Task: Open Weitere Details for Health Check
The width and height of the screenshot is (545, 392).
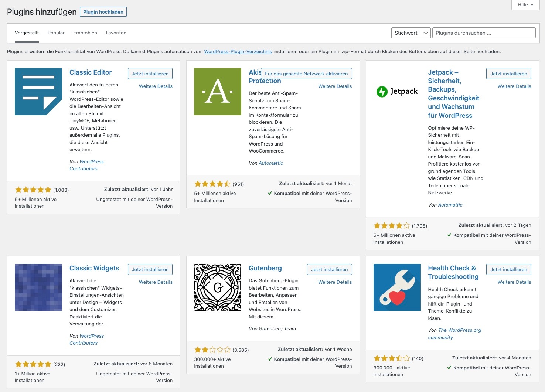Action: click(514, 282)
